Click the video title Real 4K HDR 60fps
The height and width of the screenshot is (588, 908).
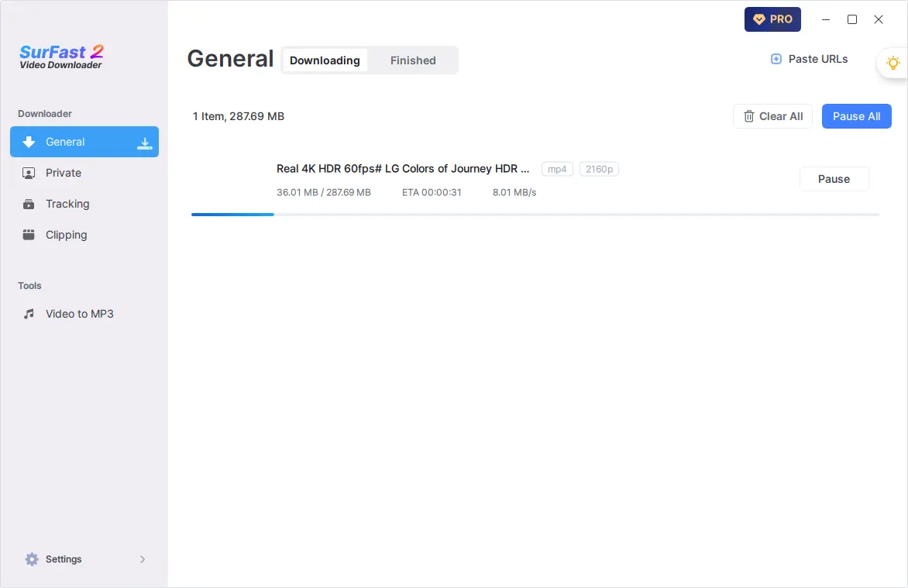point(402,169)
